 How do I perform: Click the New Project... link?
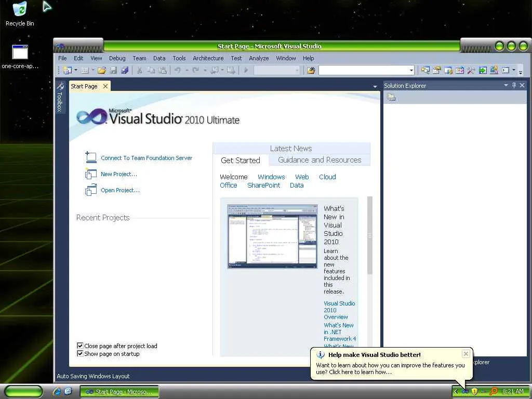119,174
